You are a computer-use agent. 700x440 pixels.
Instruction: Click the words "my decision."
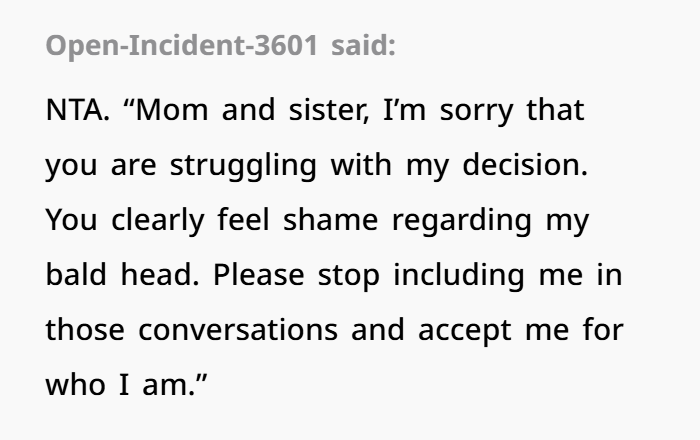(497, 165)
